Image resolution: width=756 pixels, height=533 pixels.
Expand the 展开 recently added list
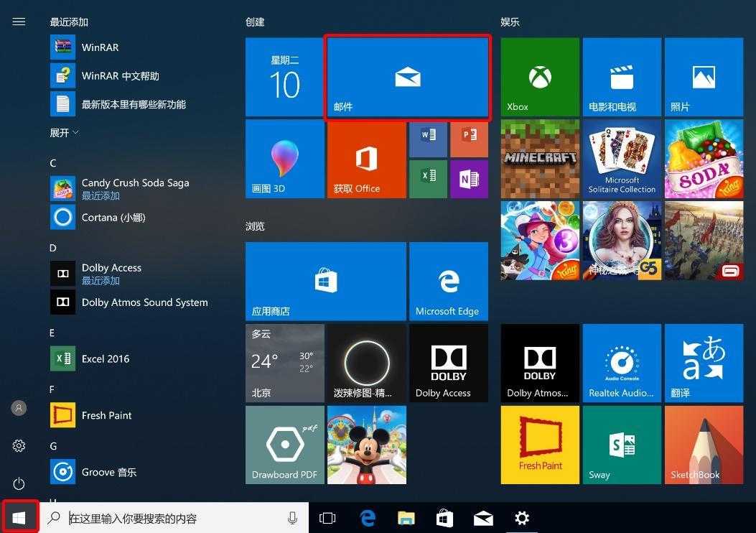(x=64, y=133)
